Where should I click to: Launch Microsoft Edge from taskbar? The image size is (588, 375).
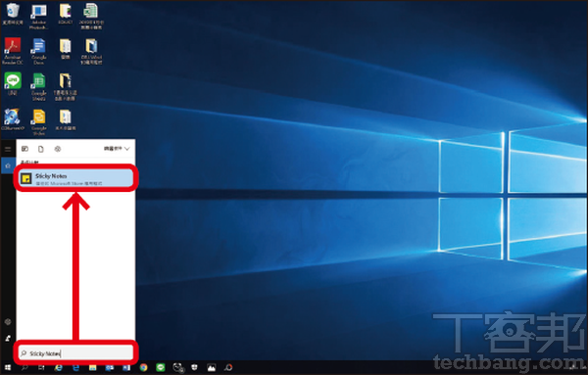pos(75,367)
